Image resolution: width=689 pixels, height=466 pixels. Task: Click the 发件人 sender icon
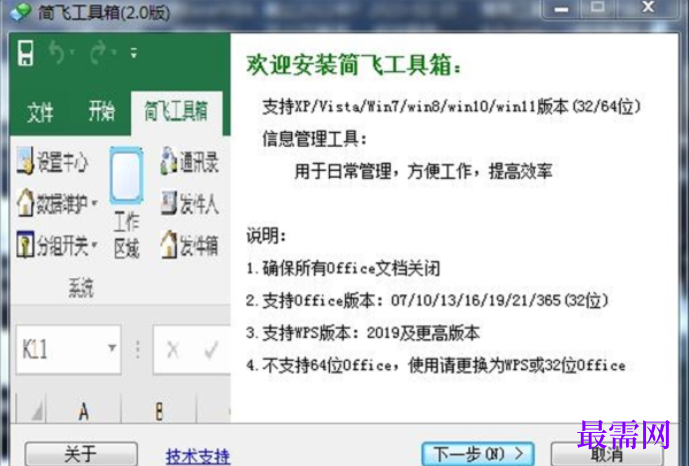click(169, 202)
